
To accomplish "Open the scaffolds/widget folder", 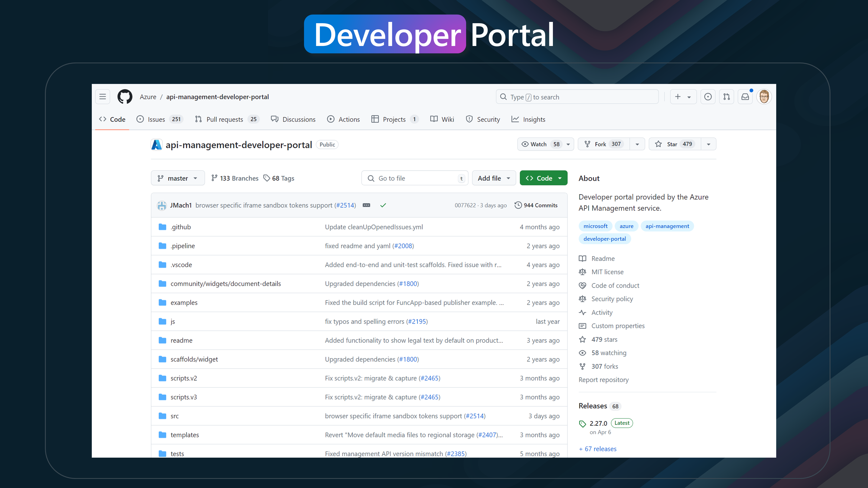I will coord(194,359).
